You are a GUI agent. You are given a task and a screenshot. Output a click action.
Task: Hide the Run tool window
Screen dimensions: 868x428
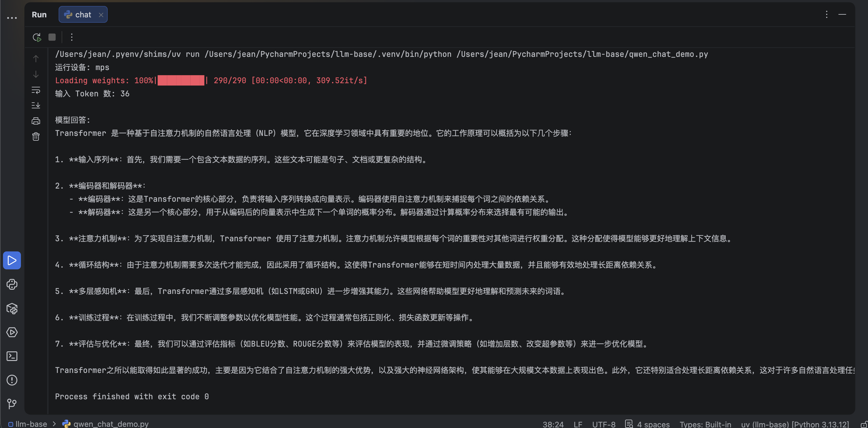pos(842,14)
